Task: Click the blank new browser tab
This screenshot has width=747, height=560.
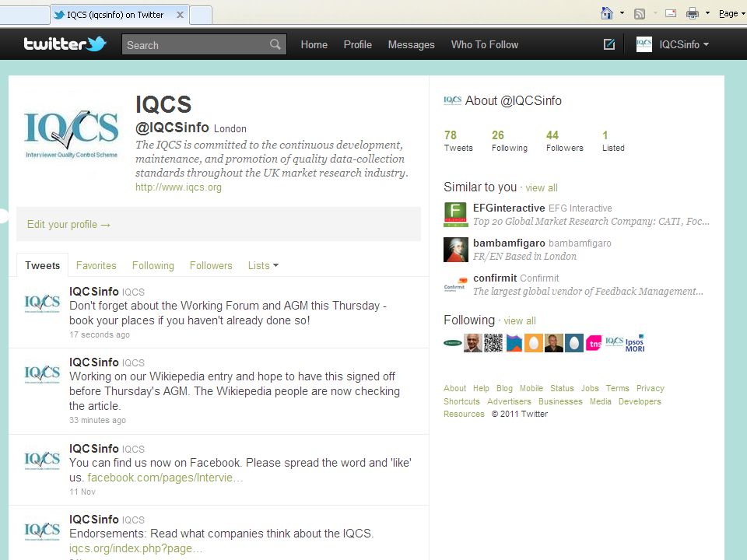Action: click(201, 15)
